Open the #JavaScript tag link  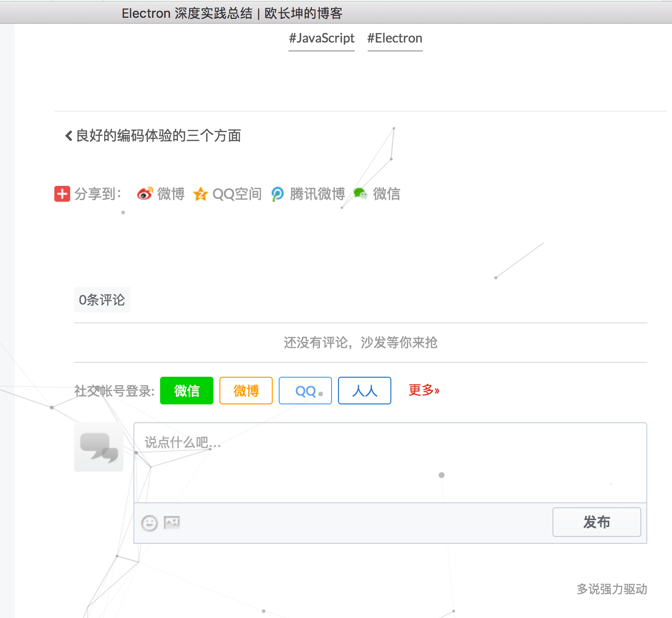coord(322,39)
